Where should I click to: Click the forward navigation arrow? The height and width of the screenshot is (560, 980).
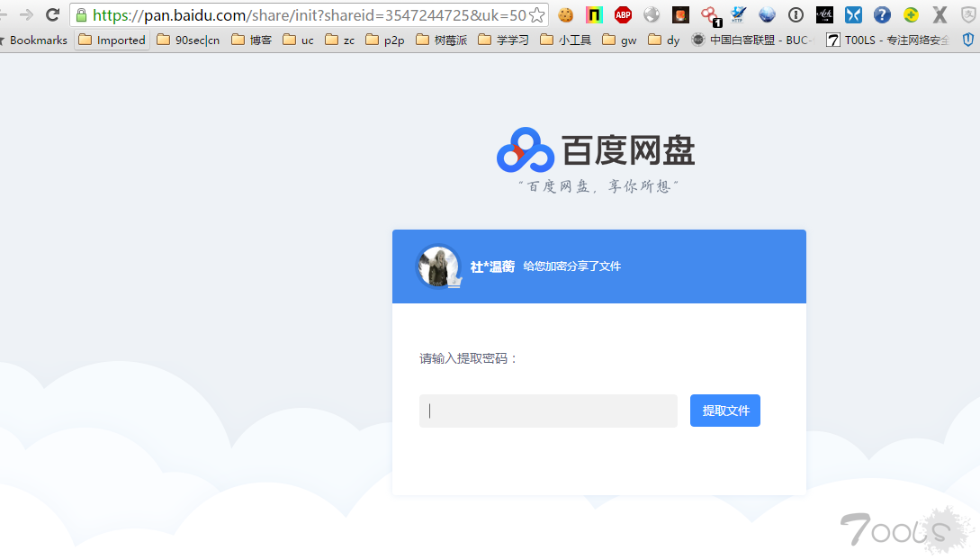[25, 15]
